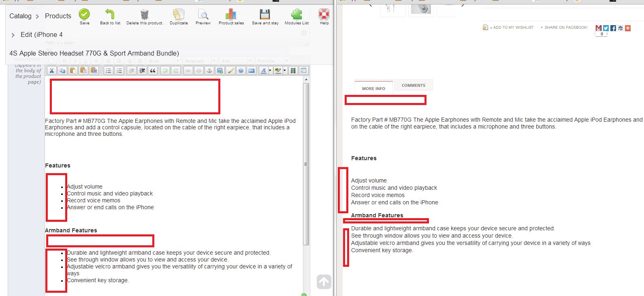Viewport: 644px width, 296px height.
Task: Click 'Convenient key storage.' bullet in the editor
Action: pyautogui.click(x=98, y=280)
